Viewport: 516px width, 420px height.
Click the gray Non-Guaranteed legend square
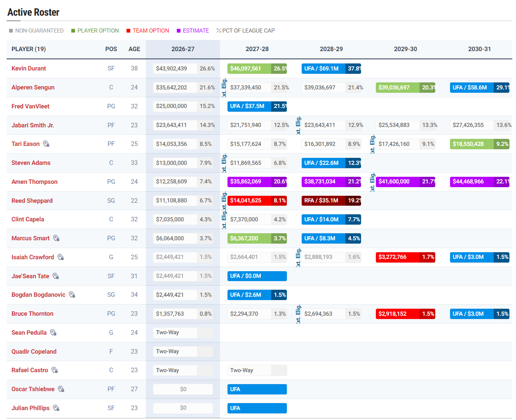[x=11, y=31]
